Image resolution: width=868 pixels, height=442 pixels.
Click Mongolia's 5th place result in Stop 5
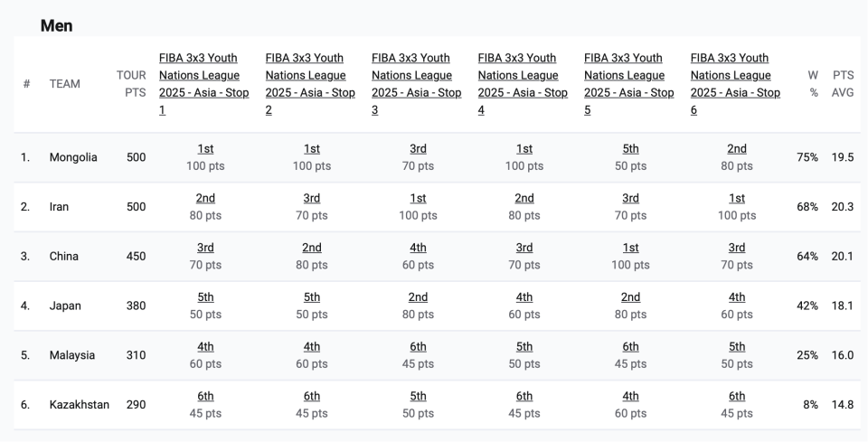pyautogui.click(x=630, y=149)
